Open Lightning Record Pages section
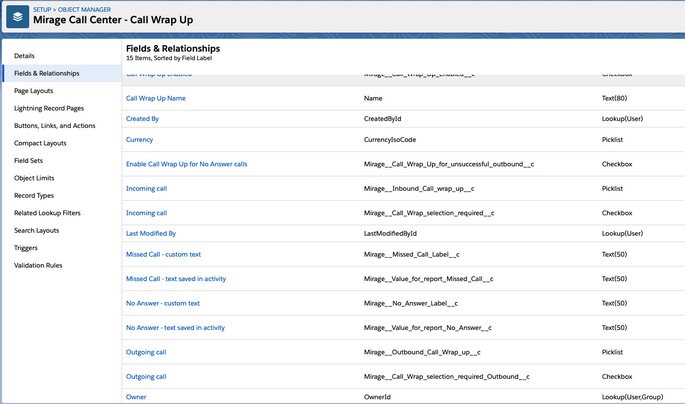685x404 pixels. click(49, 108)
